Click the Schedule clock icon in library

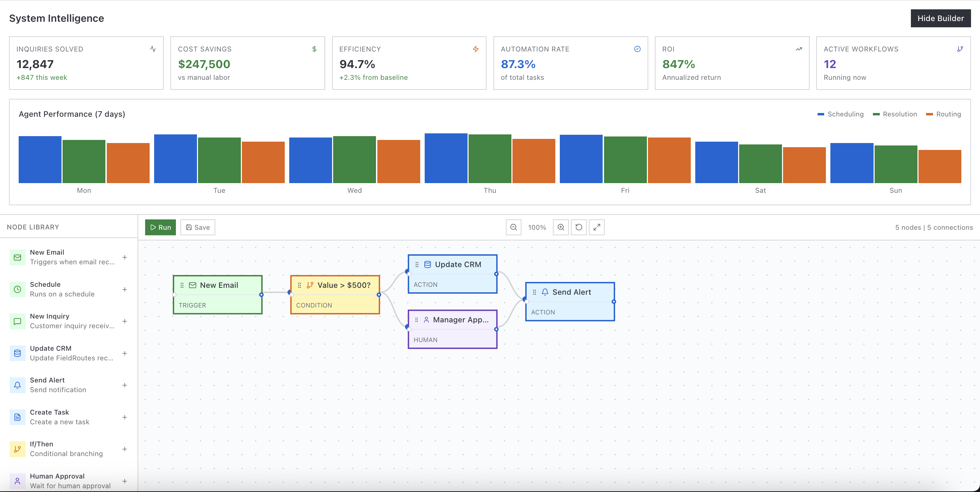click(18, 289)
